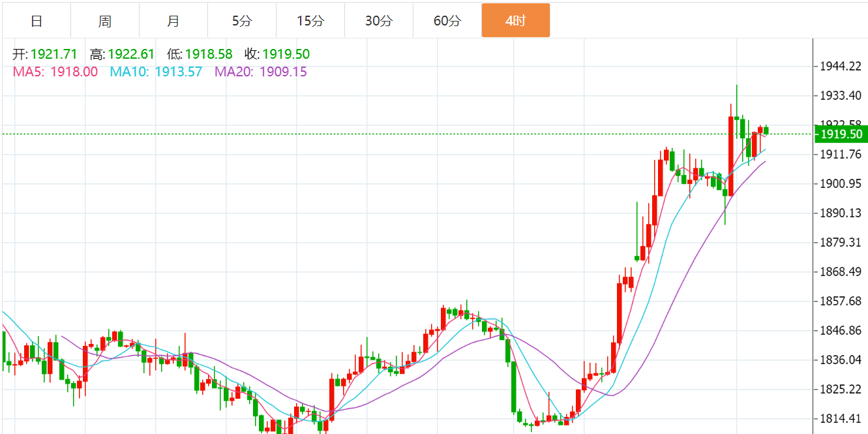Image resolution: width=868 pixels, height=434 pixels.
Task: Select the 周 weekly chart tab
Action: point(105,21)
